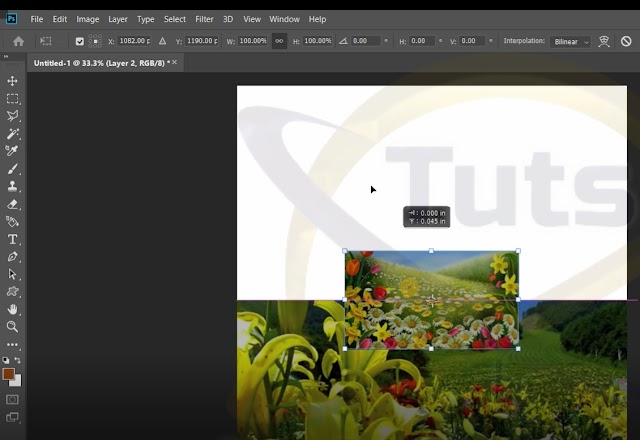Open the Edit menu
Viewport: 640px width, 440px height.
60,19
